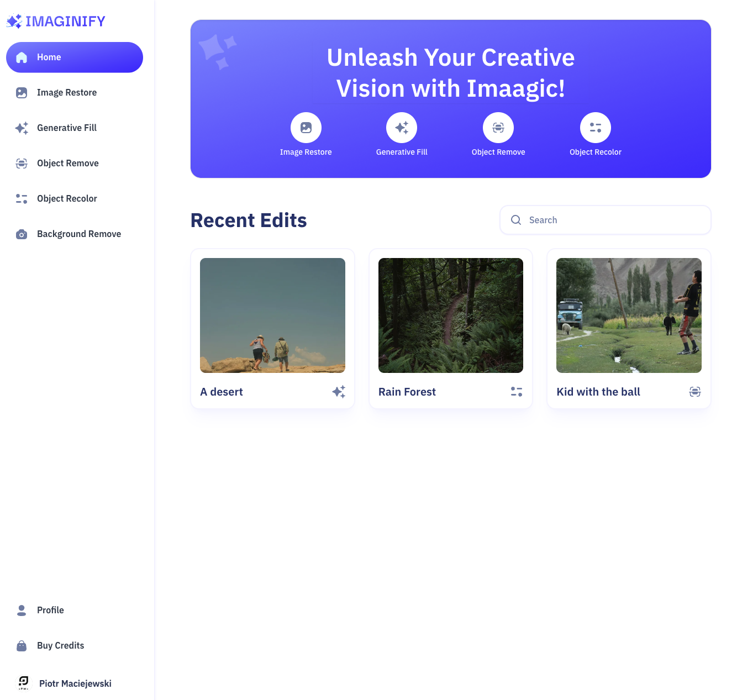Select the Object Recolor banner icon
Viewport: 737px width, 700px height.
click(x=595, y=128)
